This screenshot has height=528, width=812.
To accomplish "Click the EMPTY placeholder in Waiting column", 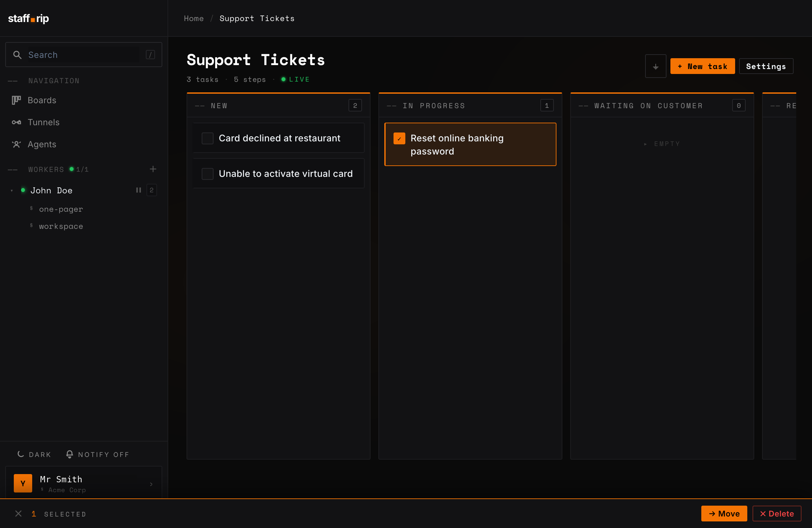I will pyautogui.click(x=662, y=144).
